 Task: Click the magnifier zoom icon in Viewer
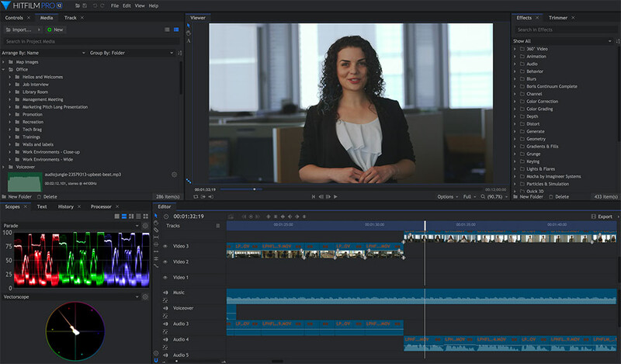(x=483, y=196)
